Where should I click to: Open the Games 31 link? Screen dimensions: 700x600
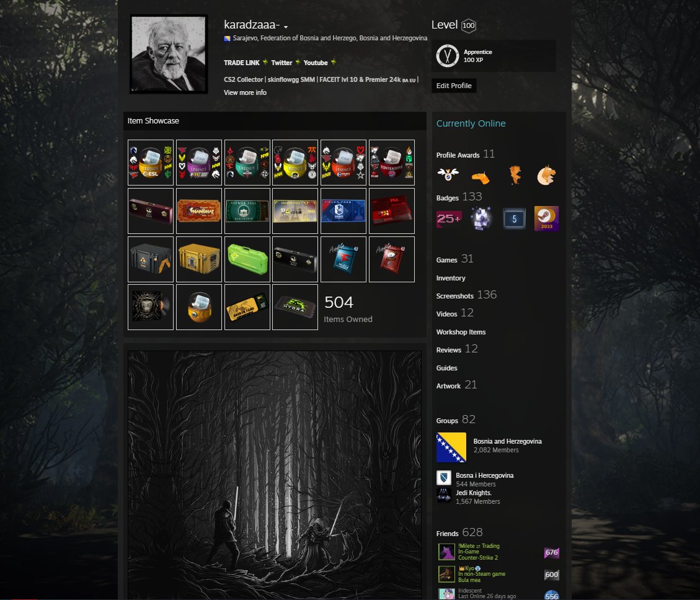pos(454,259)
